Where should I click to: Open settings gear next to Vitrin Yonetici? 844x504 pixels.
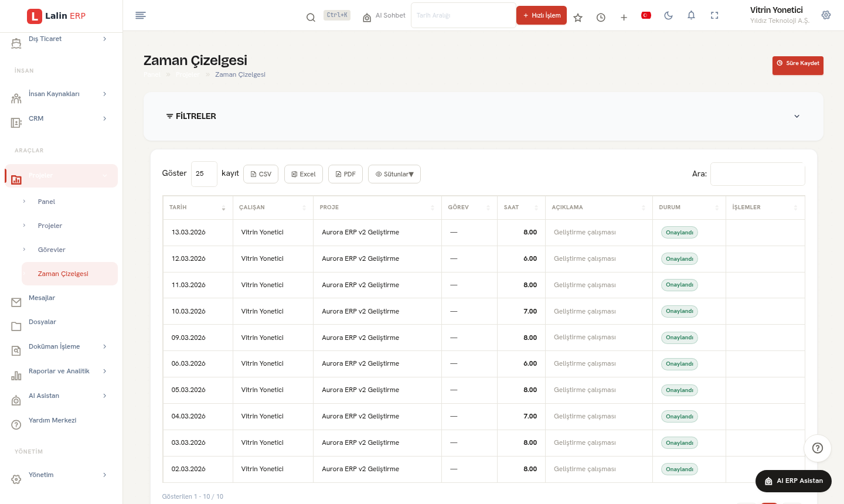[x=826, y=15]
